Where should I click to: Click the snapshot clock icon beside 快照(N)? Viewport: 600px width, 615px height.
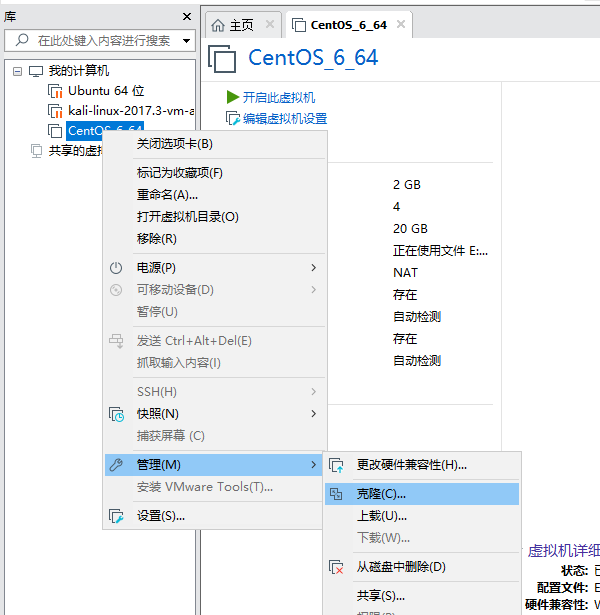116,414
